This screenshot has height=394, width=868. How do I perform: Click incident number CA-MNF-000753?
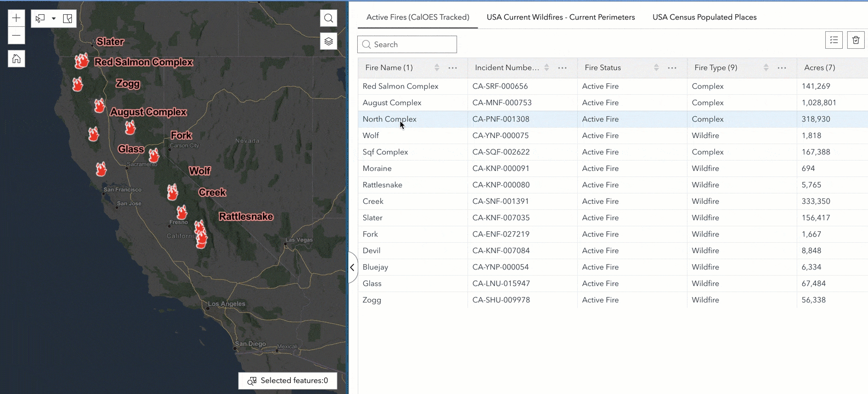tap(502, 102)
